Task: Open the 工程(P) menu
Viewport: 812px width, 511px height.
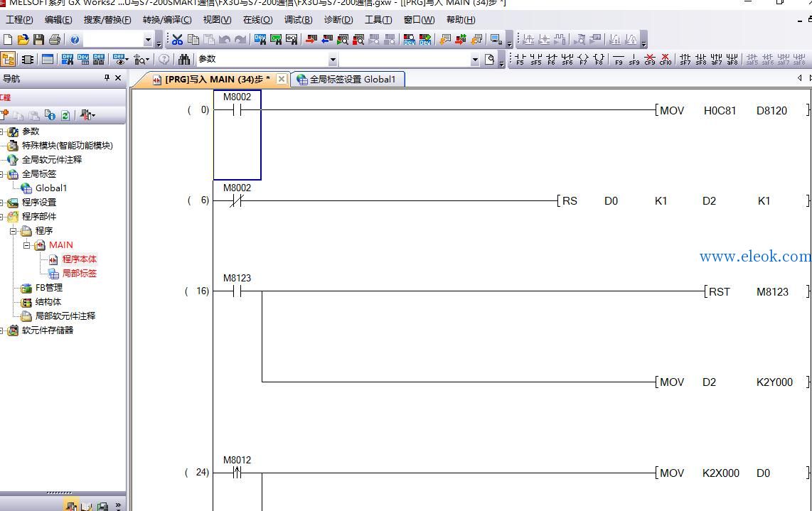Action: point(19,20)
